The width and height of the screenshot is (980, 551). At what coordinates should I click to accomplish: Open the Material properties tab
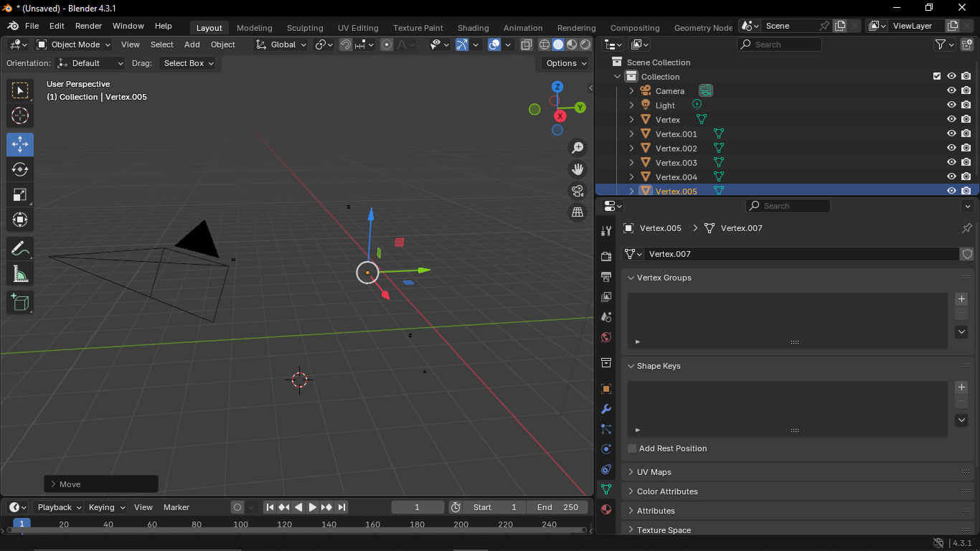(606, 509)
